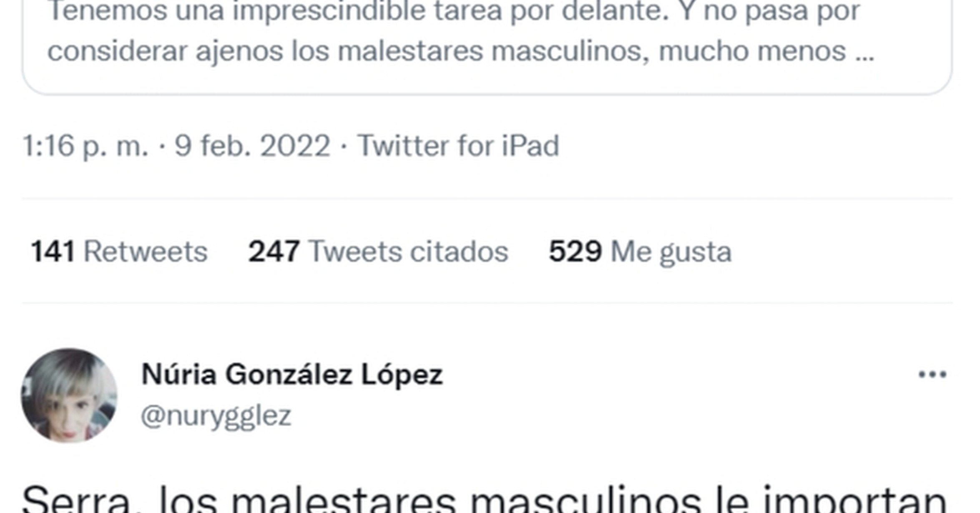This screenshot has height=513, width=980.
Task: Show the 529 Me gusta list
Action: [x=640, y=251]
